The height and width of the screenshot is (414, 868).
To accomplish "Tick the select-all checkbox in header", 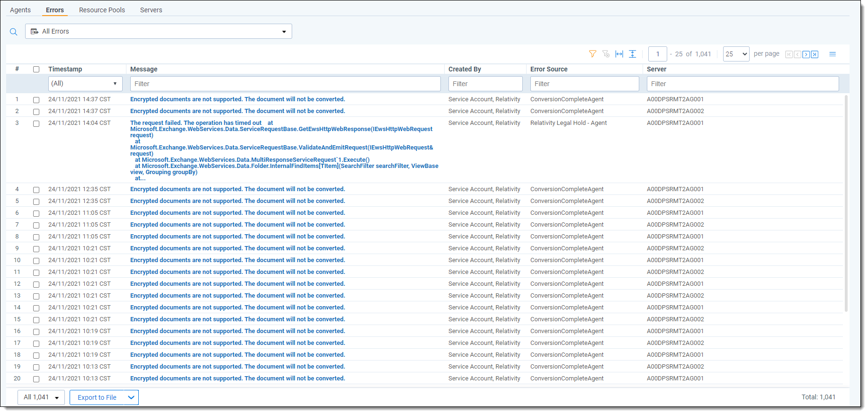I will 36,70.
